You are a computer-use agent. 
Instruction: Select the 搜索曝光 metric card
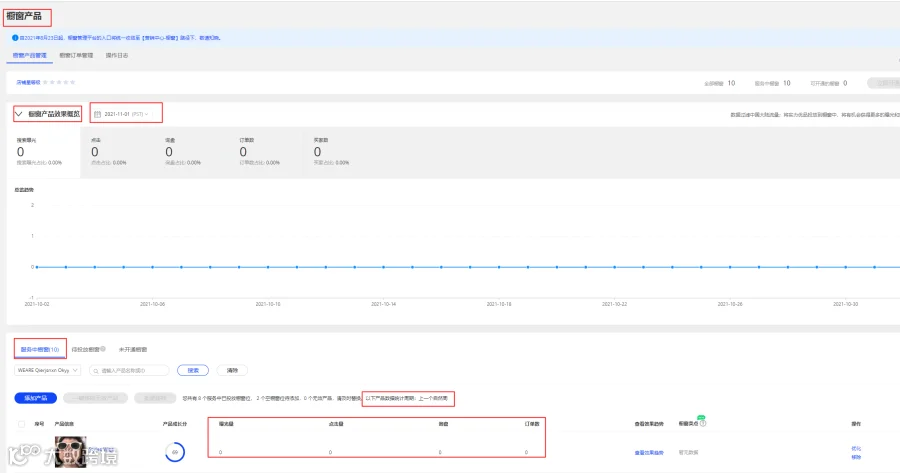(x=44, y=153)
